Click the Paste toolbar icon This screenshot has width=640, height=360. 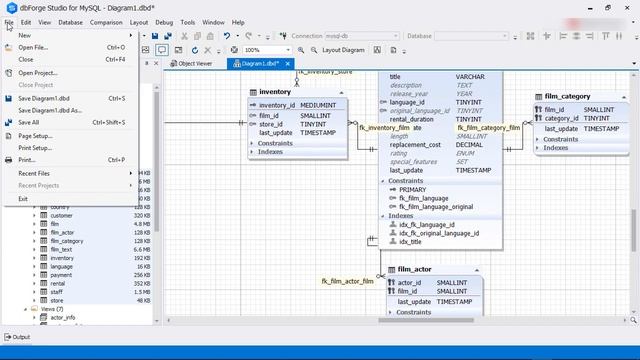click(x=210, y=36)
